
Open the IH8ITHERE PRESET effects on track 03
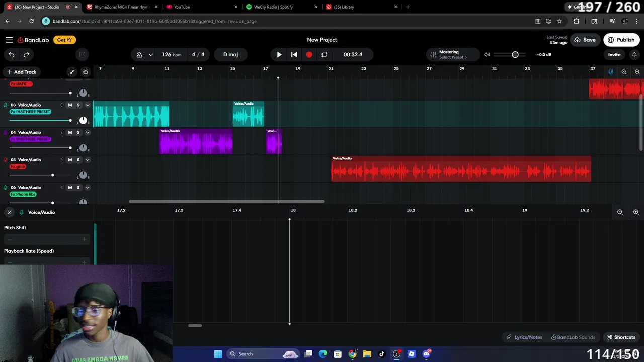click(30, 112)
